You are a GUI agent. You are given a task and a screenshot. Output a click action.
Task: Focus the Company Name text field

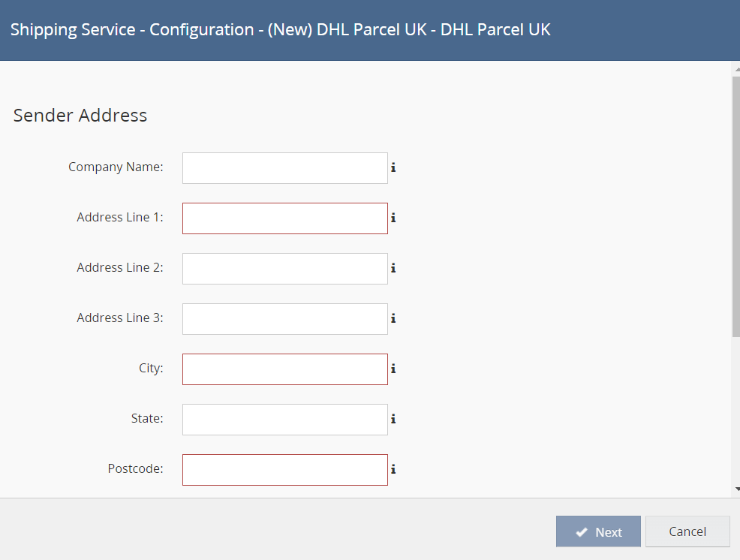285,168
